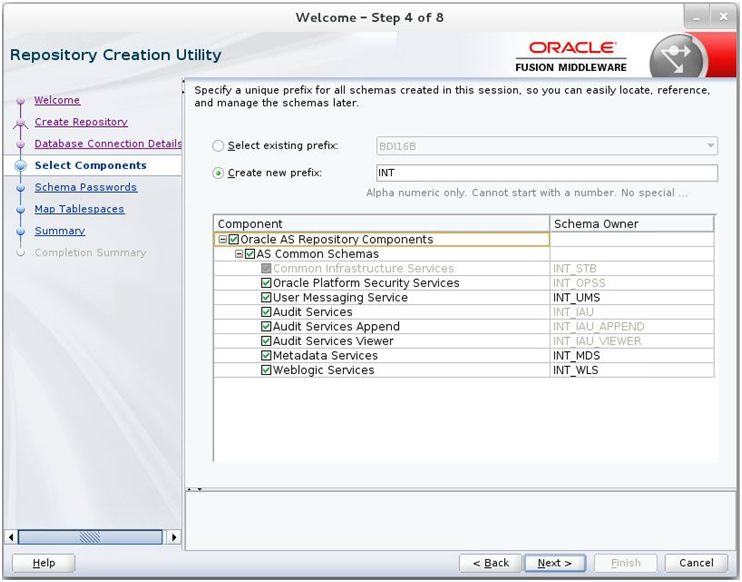Click the INT_STB schema owner cell
The width and height of the screenshot is (742, 582).
click(632, 268)
